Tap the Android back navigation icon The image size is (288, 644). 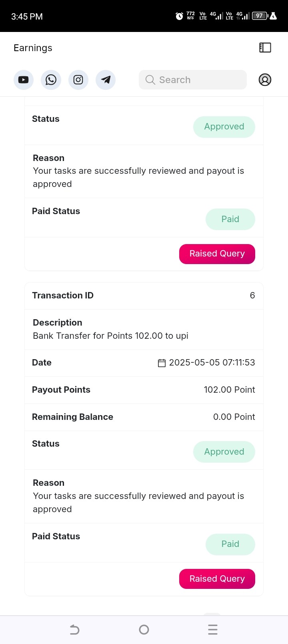pos(75,630)
